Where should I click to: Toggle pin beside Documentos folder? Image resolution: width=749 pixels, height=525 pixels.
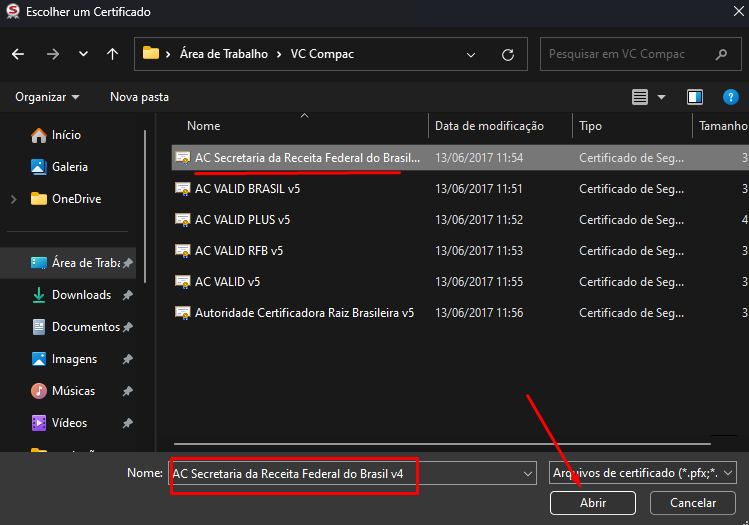pos(128,327)
